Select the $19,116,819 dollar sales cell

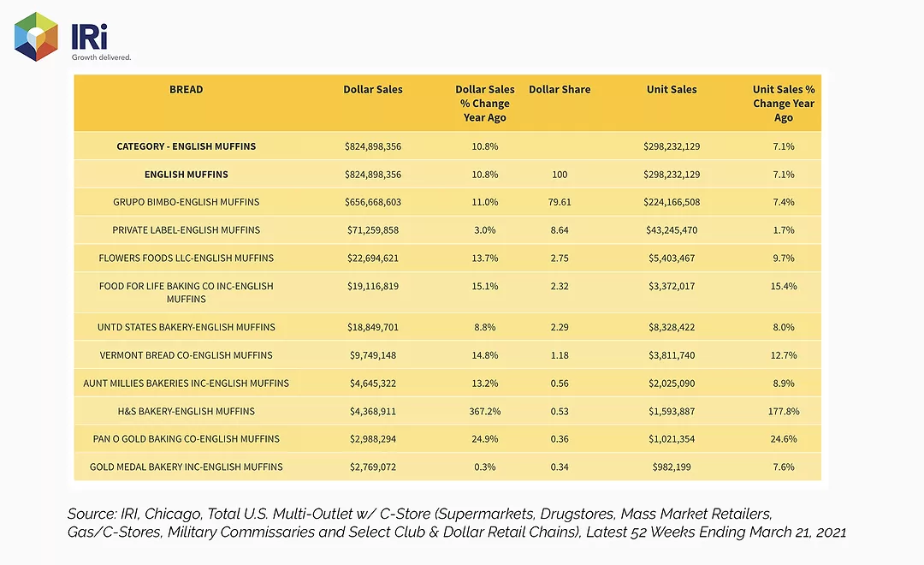373,286
